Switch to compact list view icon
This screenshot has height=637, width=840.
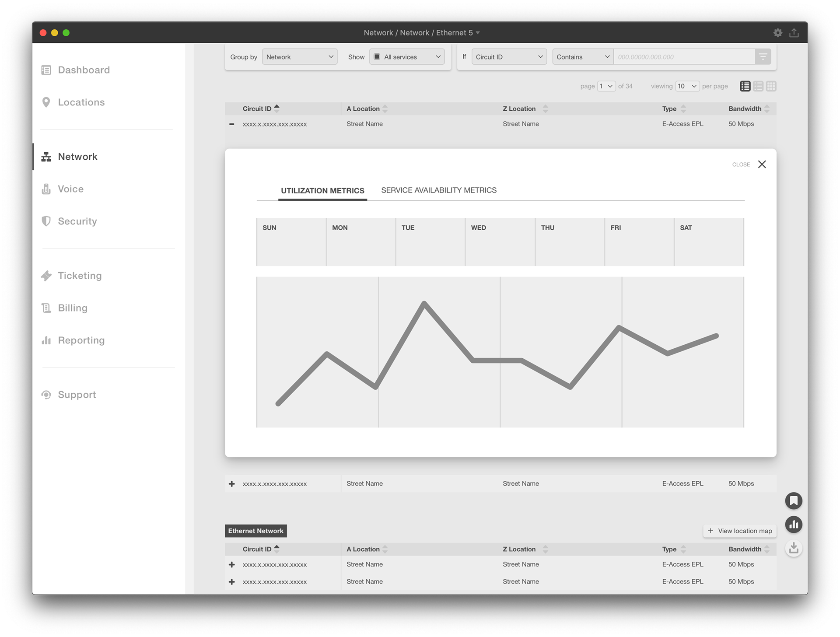[x=758, y=86]
